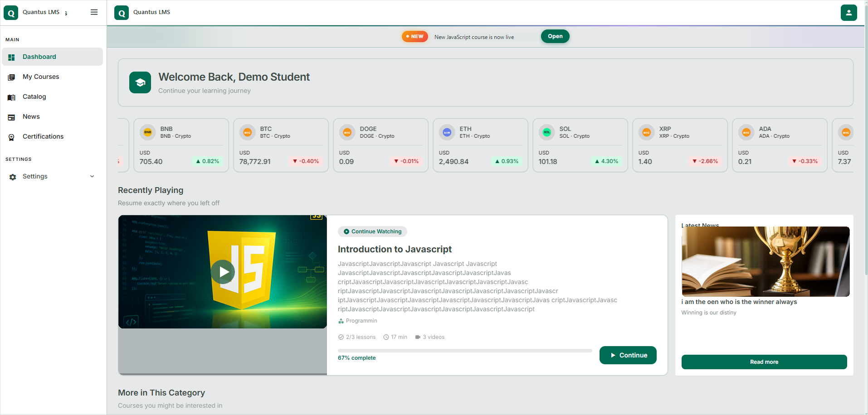Image resolution: width=868 pixels, height=415 pixels.
Task: Click the BNB coin icon
Action: (x=148, y=132)
